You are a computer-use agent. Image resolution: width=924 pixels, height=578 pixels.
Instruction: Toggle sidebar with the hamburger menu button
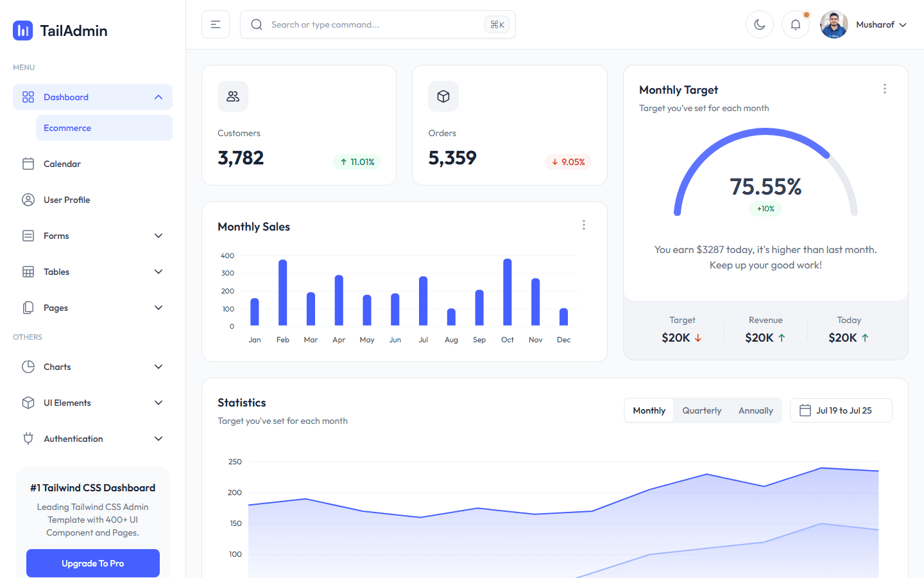point(216,24)
